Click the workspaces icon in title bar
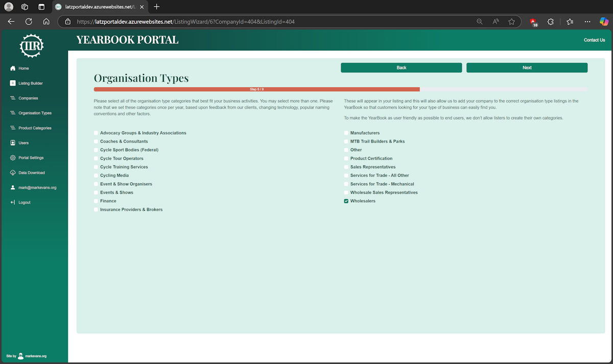The height and width of the screenshot is (364, 613). point(25,7)
